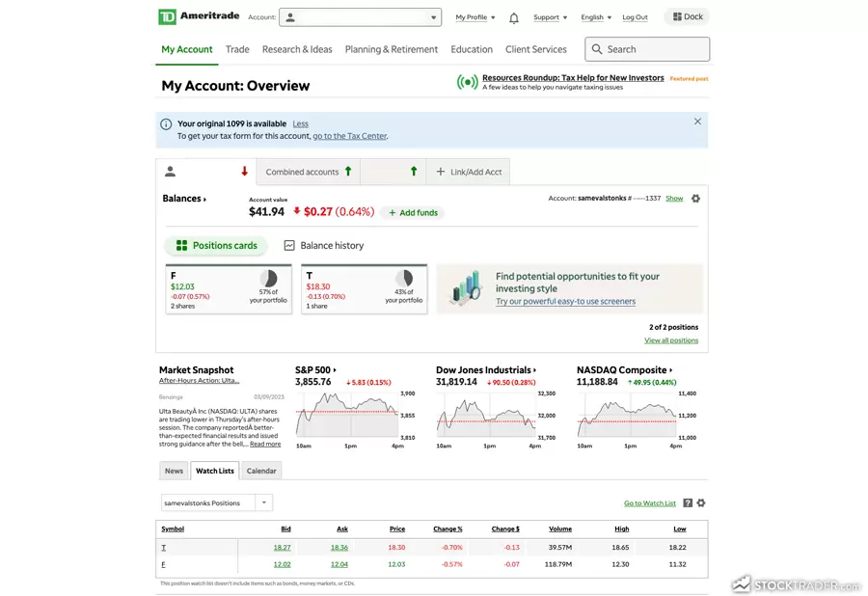868x596 pixels.
Task: Open the Trade navigation menu
Action: pos(237,49)
